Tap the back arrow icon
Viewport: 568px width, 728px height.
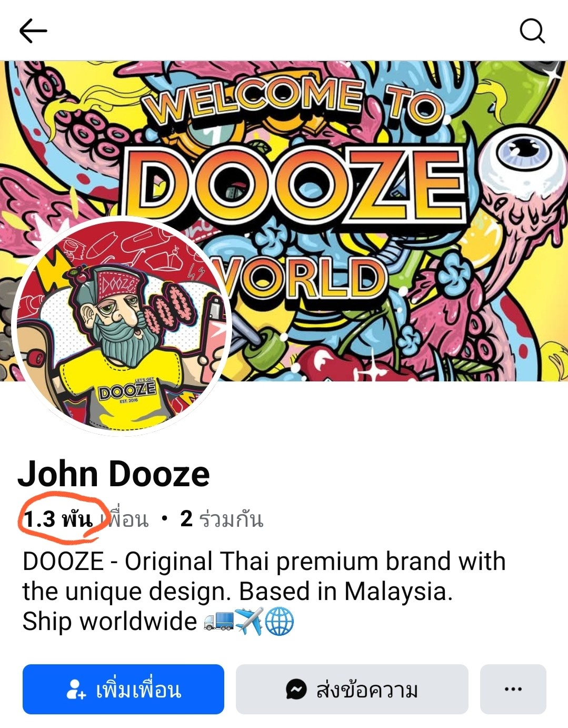[33, 31]
